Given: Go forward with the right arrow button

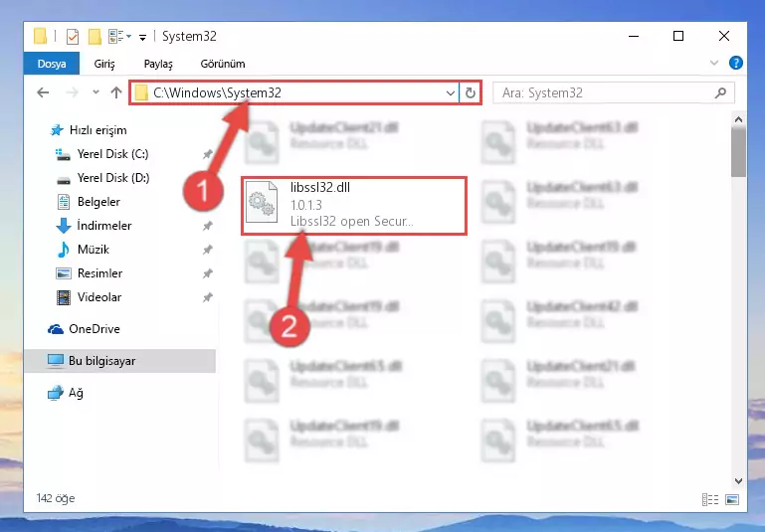Looking at the screenshot, I should [72, 92].
